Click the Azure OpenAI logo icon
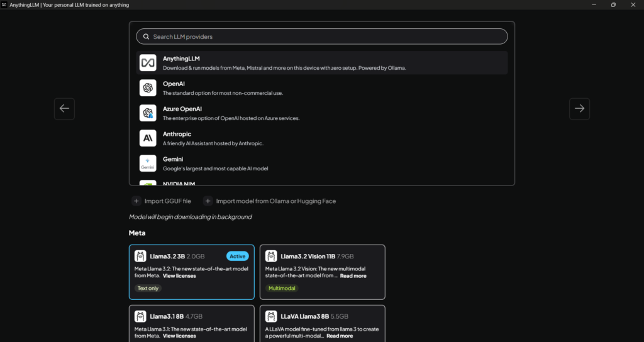The image size is (644, 342). pos(148,113)
